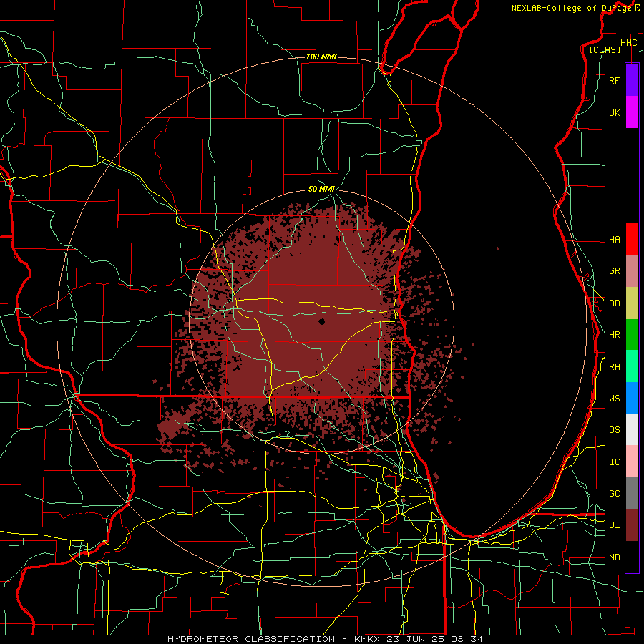Click the ND label text in legend

coord(614,557)
